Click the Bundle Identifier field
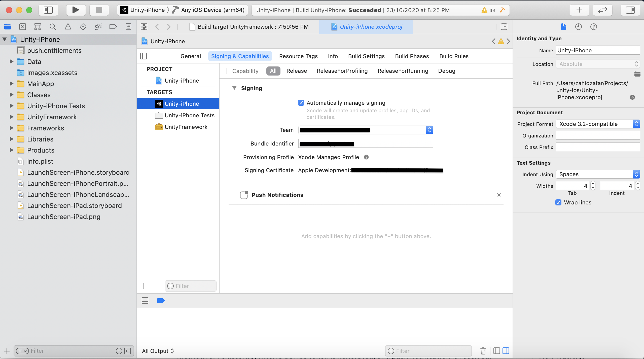 point(366,143)
